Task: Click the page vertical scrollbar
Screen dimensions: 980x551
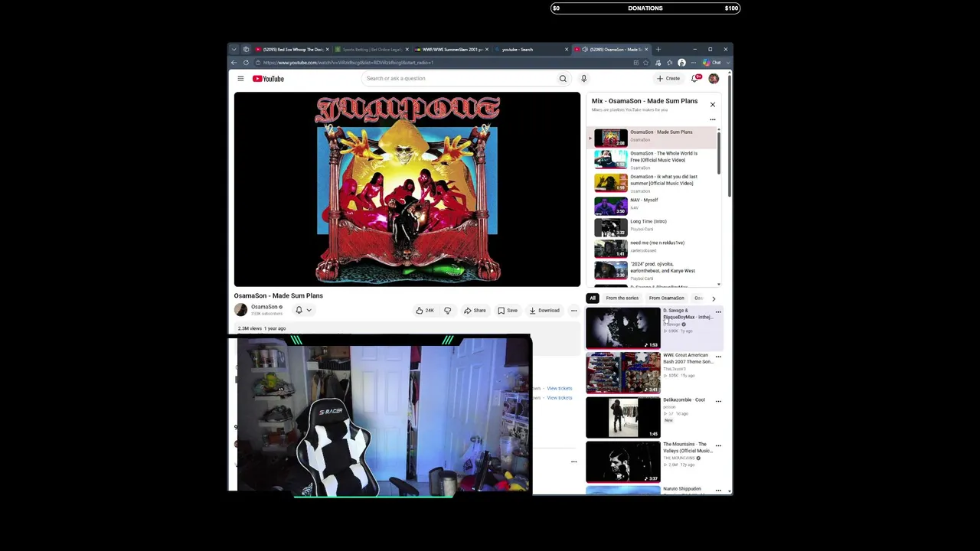Action: [x=730, y=136]
